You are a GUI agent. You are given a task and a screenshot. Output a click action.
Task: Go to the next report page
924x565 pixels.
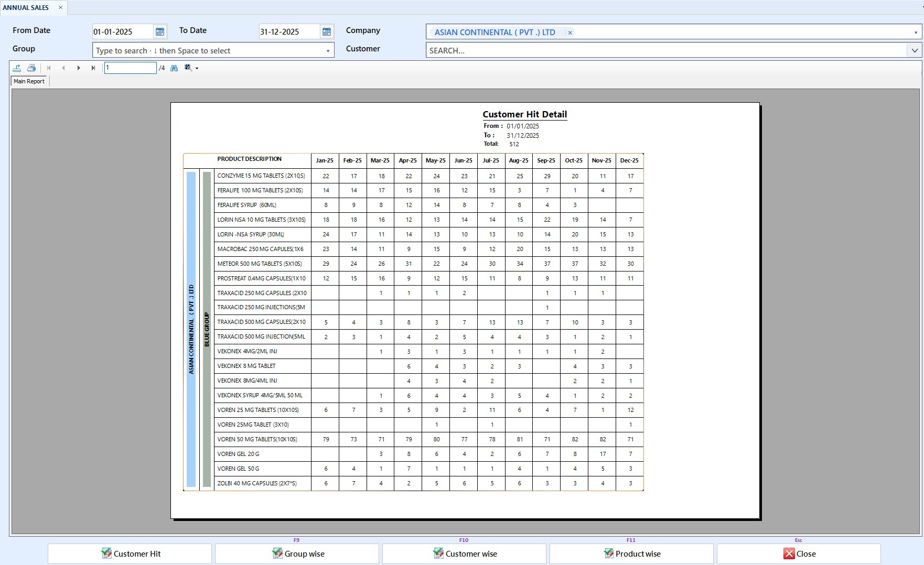[79, 68]
